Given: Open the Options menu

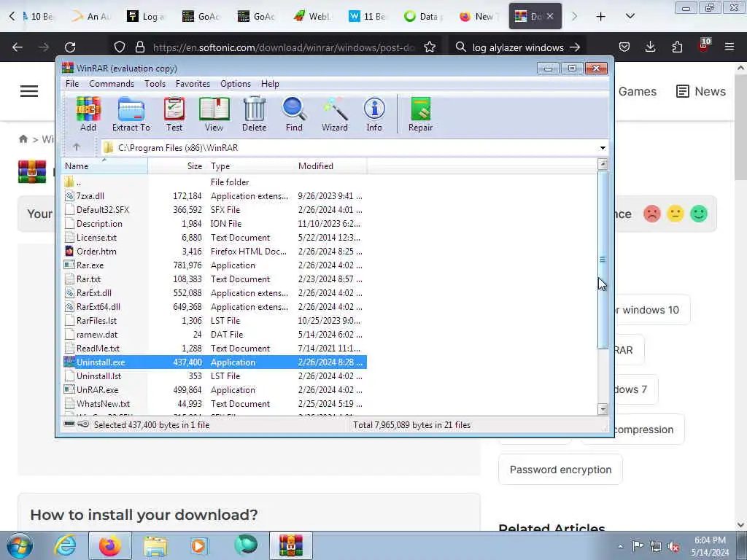Looking at the screenshot, I should click(x=236, y=84).
